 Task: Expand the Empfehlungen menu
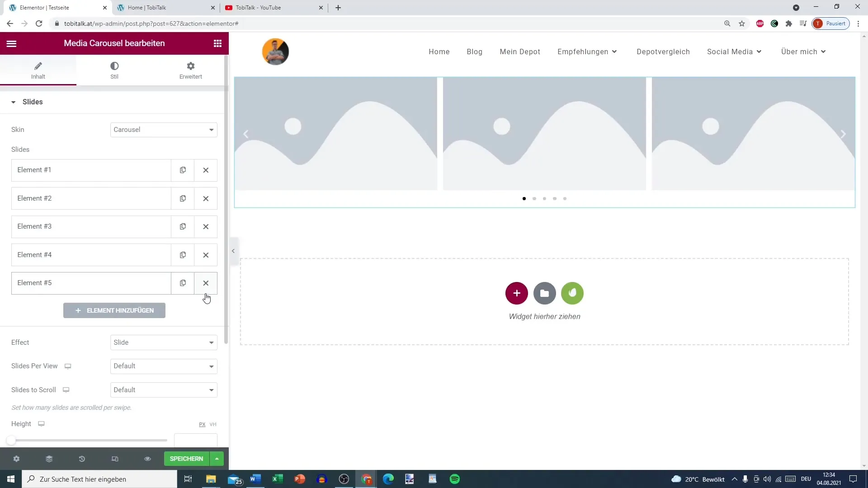[587, 52]
